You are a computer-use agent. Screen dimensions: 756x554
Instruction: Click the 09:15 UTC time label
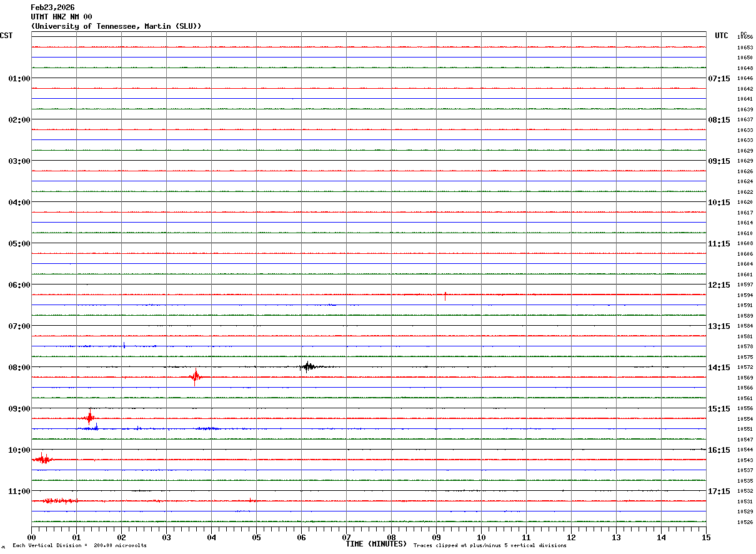(719, 161)
